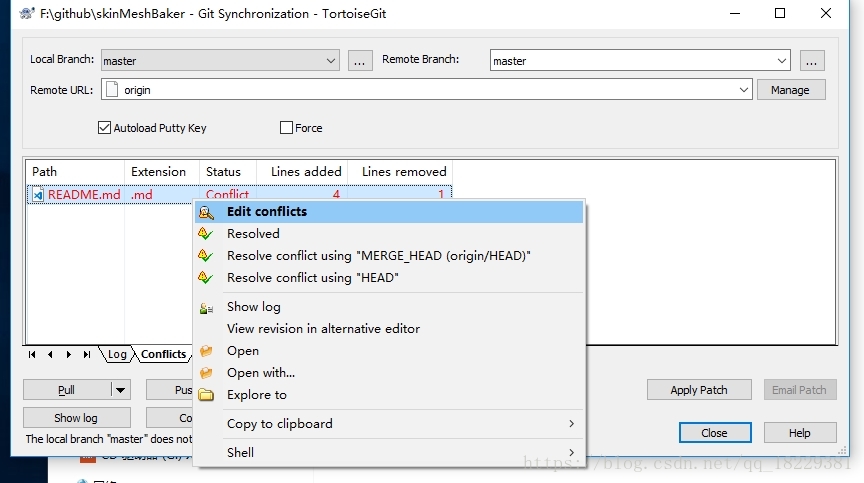
Task: Enable the Force checkbox
Action: coord(286,128)
